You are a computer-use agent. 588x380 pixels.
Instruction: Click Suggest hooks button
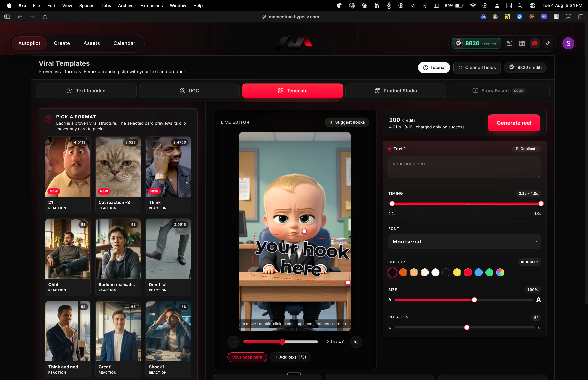point(347,122)
